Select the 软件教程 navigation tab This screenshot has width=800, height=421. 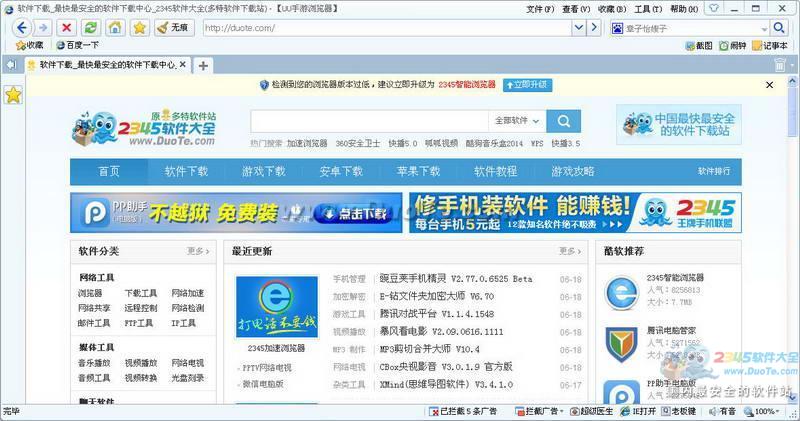tap(496, 171)
